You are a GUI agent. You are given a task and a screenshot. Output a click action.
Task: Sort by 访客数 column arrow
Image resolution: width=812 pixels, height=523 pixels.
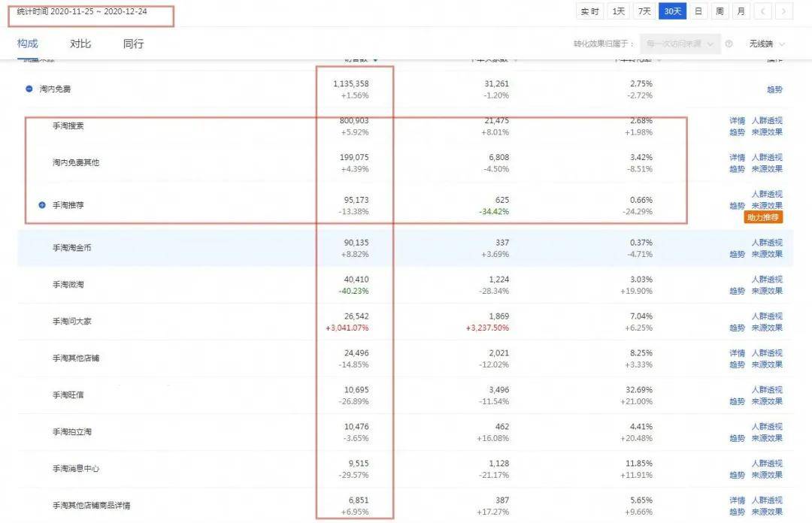[x=375, y=60]
